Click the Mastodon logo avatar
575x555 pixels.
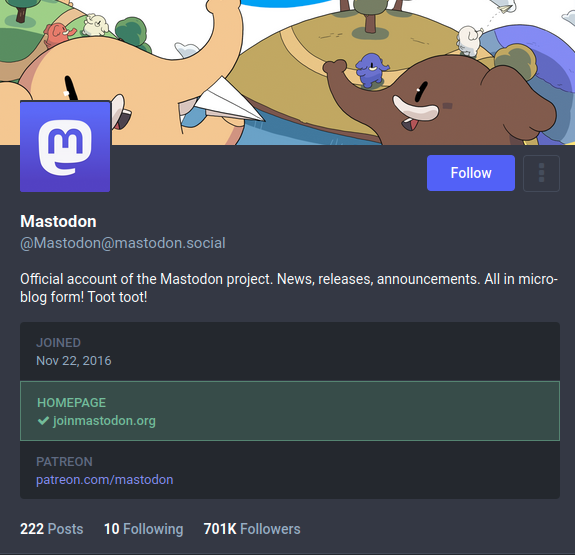pyautogui.click(x=65, y=146)
